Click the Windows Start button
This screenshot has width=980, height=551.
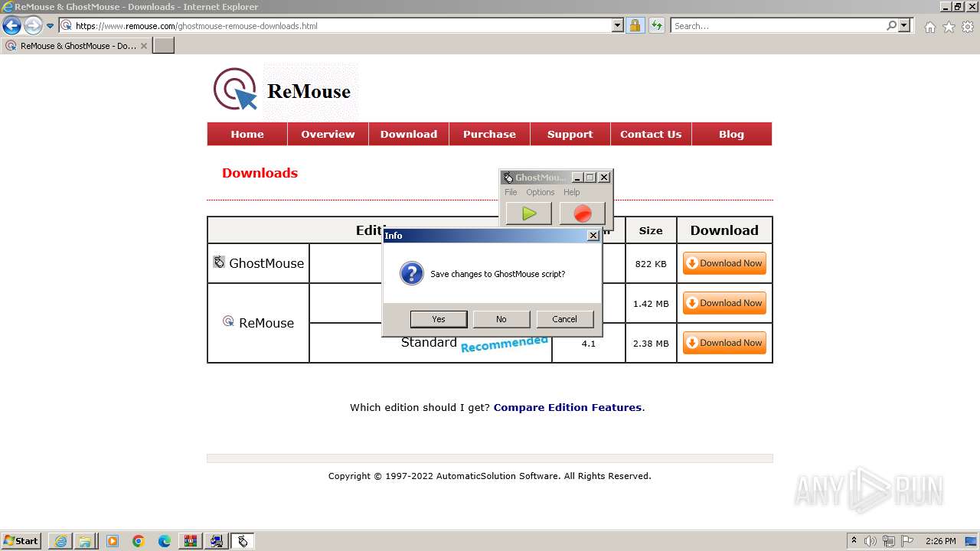21,541
